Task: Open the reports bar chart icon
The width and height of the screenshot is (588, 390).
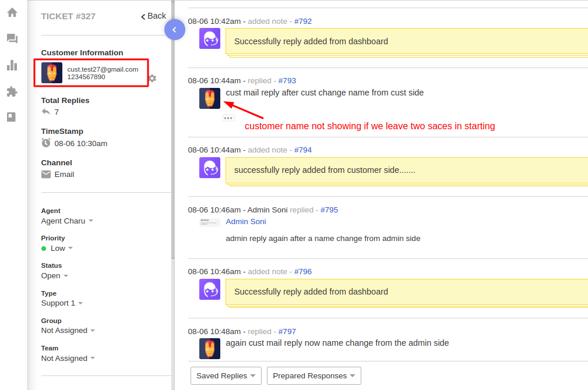Action: [12, 65]
